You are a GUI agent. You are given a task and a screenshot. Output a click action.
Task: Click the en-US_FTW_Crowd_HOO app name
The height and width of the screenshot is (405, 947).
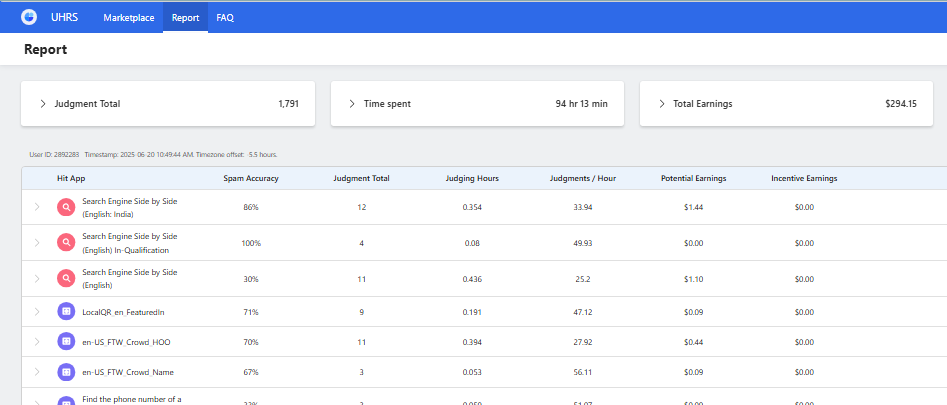coord(126,342)
